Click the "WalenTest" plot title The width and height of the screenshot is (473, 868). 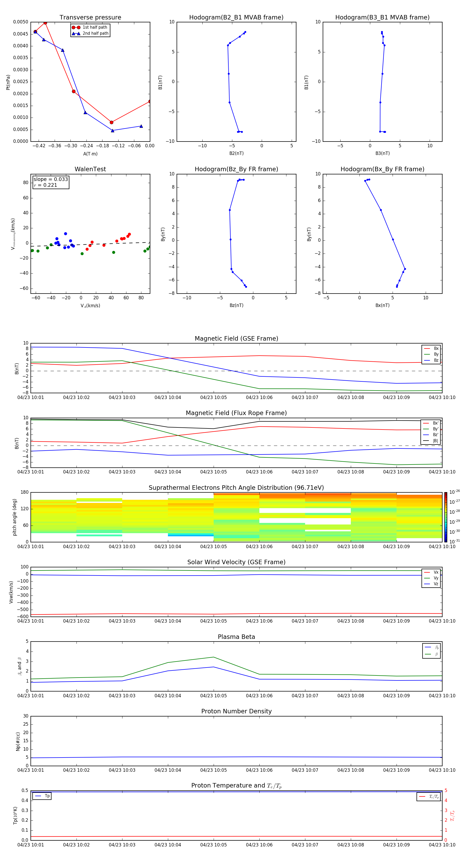click(x=90, y=169)
